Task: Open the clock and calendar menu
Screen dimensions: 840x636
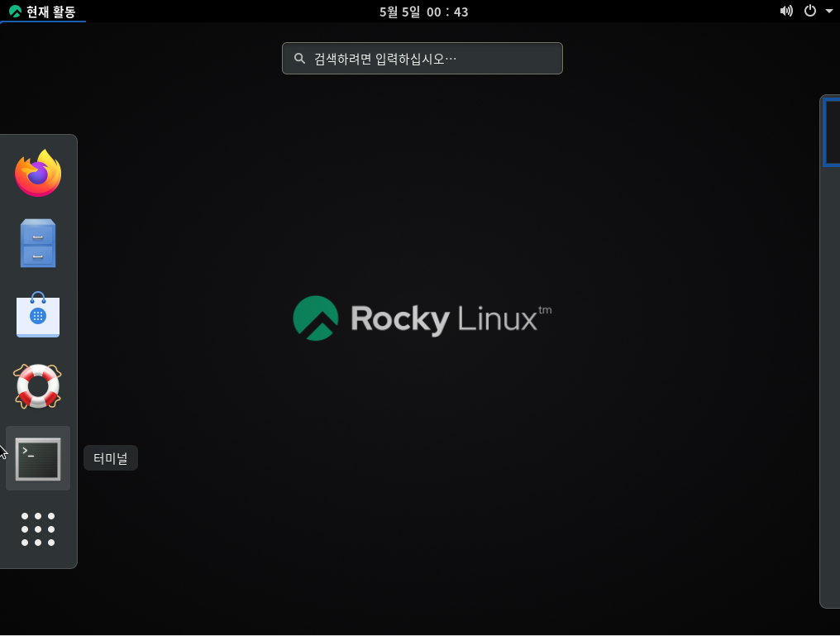Action: pos(424,12)
